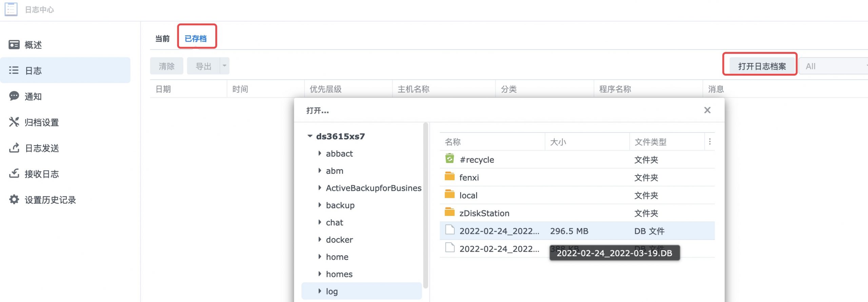Click the 清除 button

click(166, 66)
